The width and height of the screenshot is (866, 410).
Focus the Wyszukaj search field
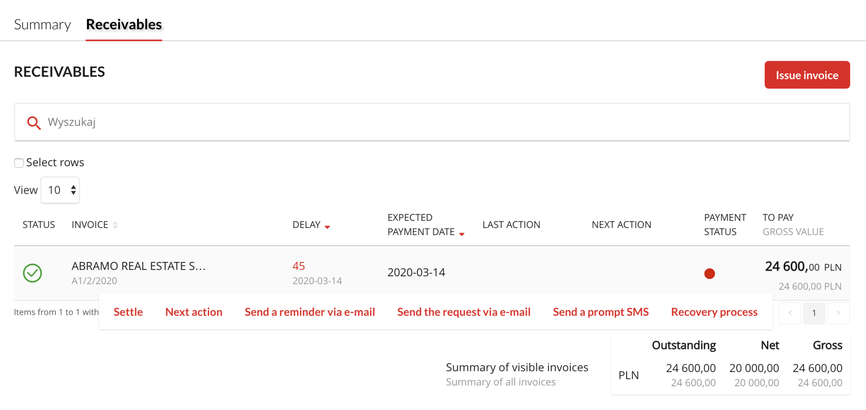pos(440,122)
